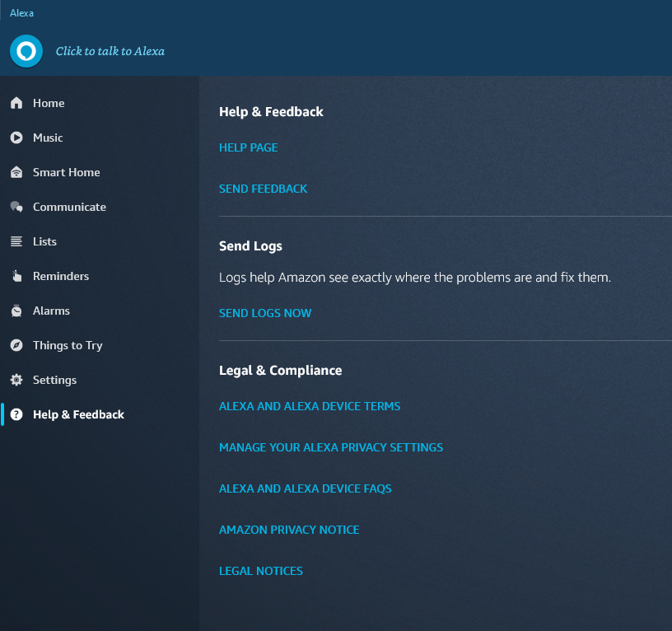Image resolution: width=672 pixels, height=631 pixels.
Task: Open Manage Your Alexa Privacy Settings
Action: point(331,447)
